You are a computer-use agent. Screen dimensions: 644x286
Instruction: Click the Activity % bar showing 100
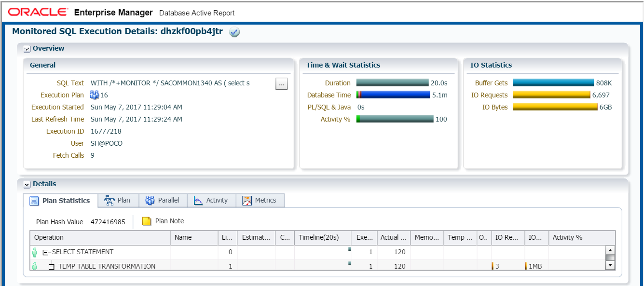coord(395,119)
